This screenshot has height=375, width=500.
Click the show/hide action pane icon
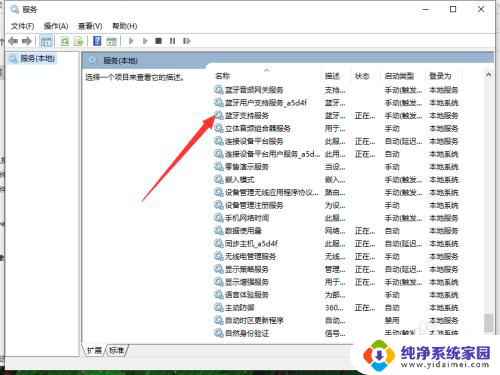point(111,41)
